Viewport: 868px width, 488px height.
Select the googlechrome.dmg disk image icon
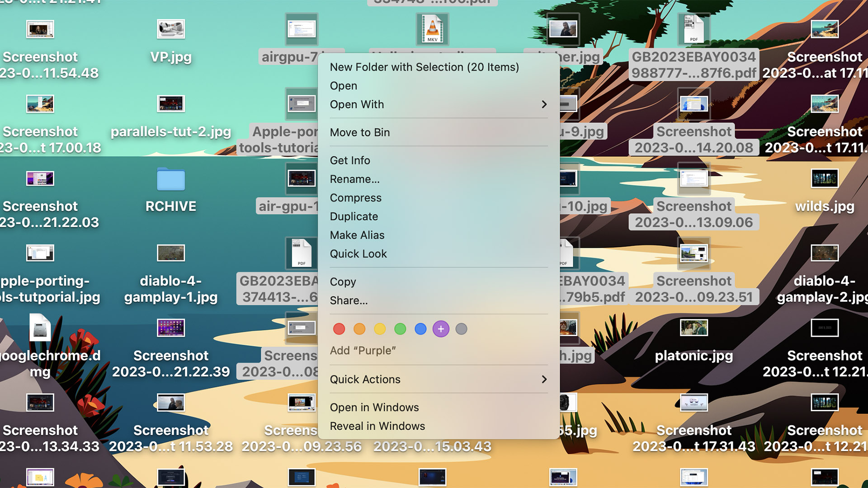tap(40, 328)
